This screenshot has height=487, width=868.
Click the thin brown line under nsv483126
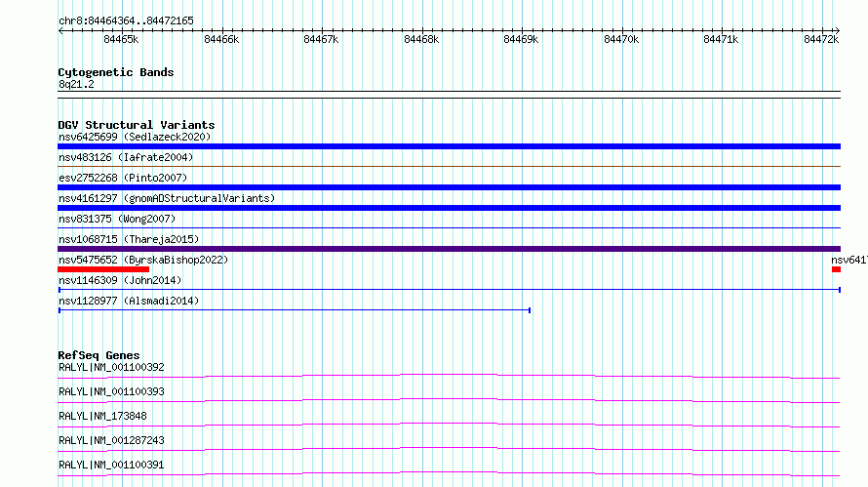pos(449,166)
